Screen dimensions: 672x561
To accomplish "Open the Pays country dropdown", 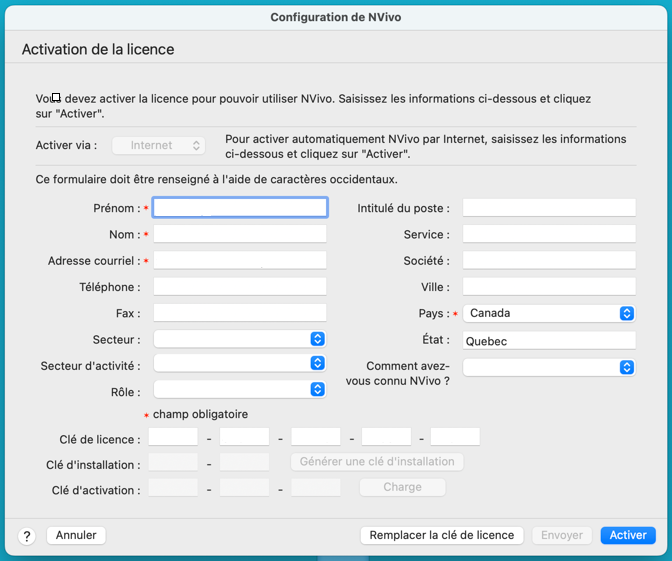I will pos(548,313).
